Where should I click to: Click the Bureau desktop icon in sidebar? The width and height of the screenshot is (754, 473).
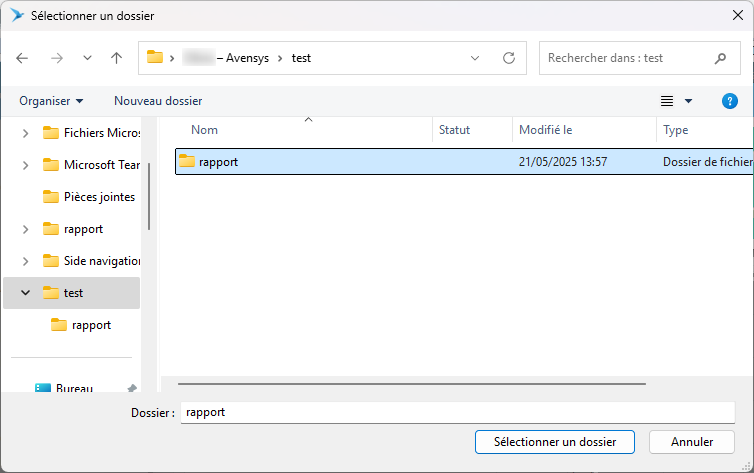(x=43, y=389)
